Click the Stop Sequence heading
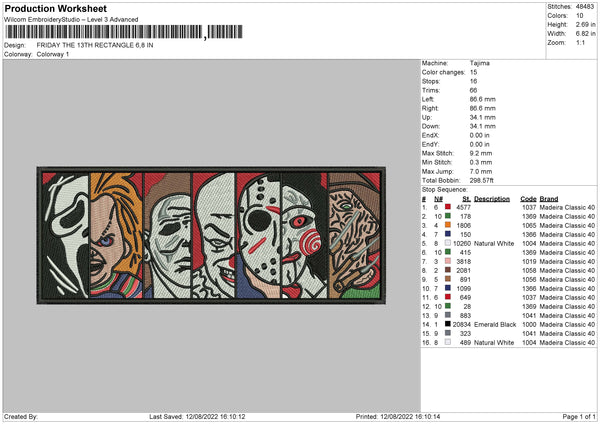The height and width of the screenshot is (424, 600). (x=445, y=189)
